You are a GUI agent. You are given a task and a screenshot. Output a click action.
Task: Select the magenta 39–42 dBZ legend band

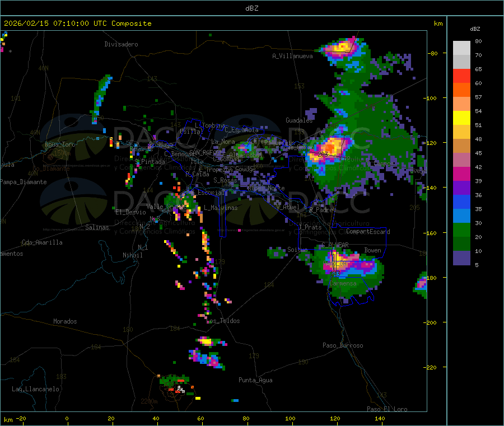(x=461, y=174)
